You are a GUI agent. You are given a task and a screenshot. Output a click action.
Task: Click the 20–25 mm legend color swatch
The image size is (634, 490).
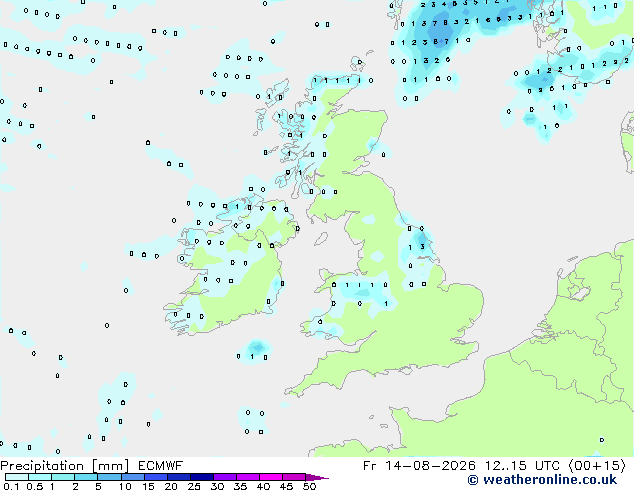coord(178,477)
